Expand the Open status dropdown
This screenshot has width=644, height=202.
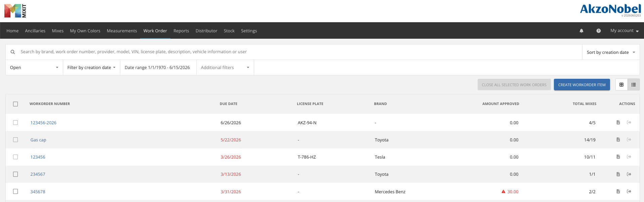[x=34, y=67]
